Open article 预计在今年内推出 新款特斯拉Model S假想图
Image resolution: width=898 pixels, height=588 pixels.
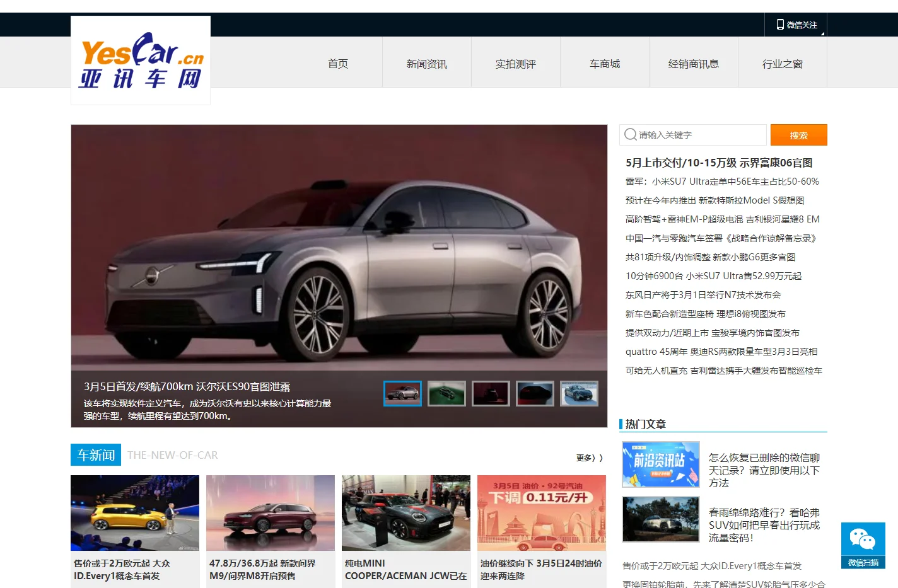click(714, 200)
